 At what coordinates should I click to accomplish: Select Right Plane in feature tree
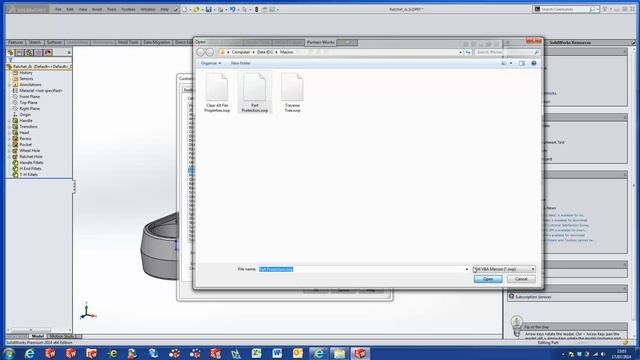[x=29, y=109]
